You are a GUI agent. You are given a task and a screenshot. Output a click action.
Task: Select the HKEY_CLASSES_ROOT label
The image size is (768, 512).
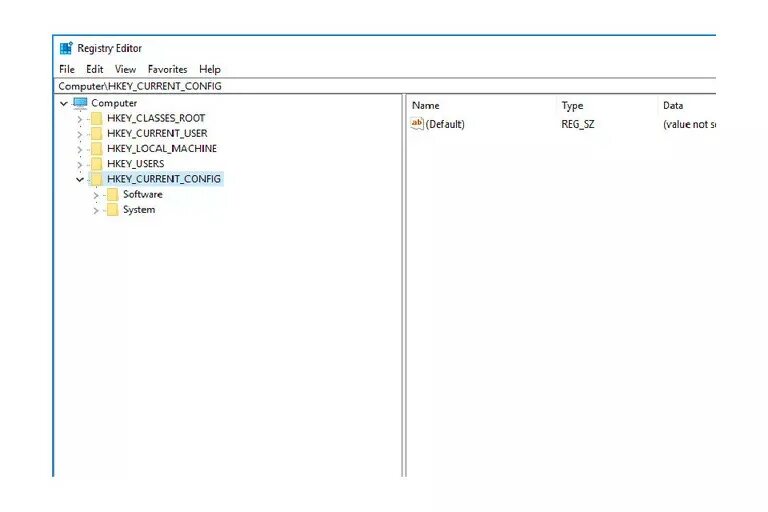[156, 118]
